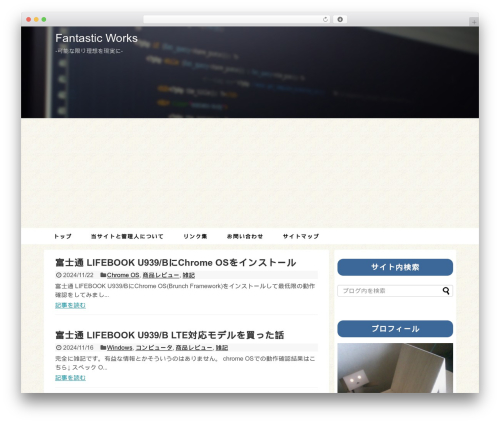Focus the blog search input field
The height and width of the screenshot is (423, 500).
[395, 291]
